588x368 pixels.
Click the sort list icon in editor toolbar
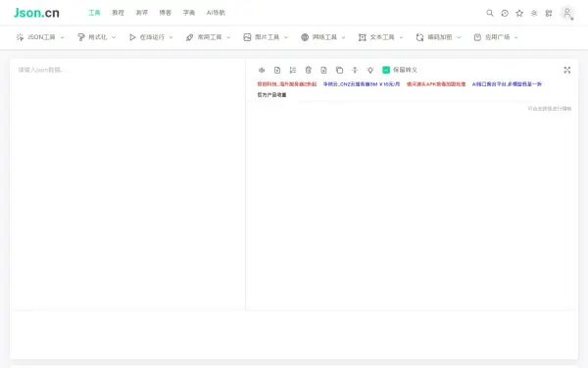coord(293,70)
